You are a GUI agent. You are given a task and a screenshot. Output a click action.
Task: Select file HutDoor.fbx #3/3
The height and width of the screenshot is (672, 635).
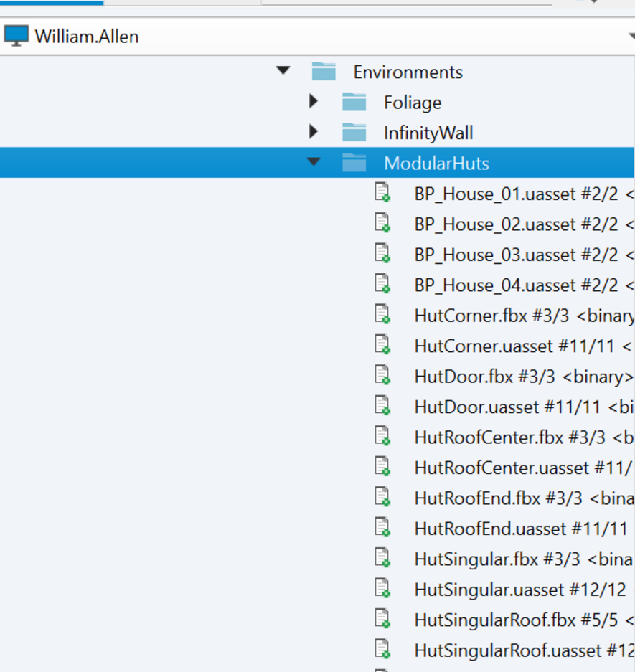click(484, 377)
